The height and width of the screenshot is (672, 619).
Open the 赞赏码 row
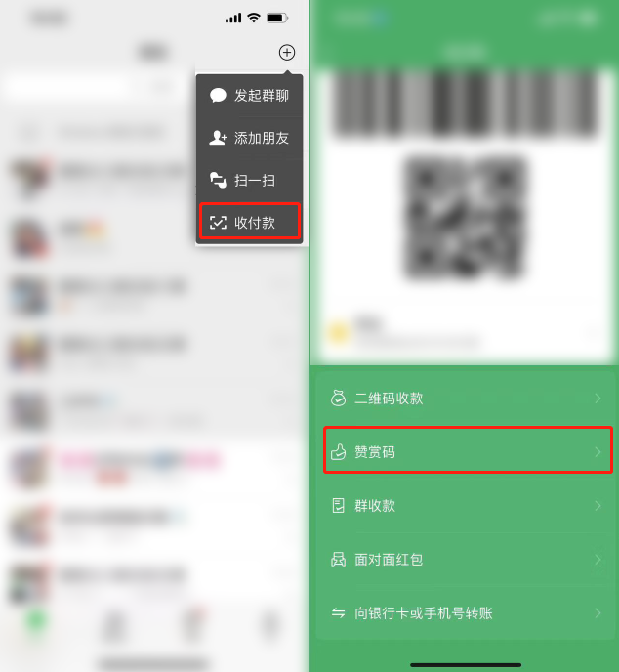(468, 450)
